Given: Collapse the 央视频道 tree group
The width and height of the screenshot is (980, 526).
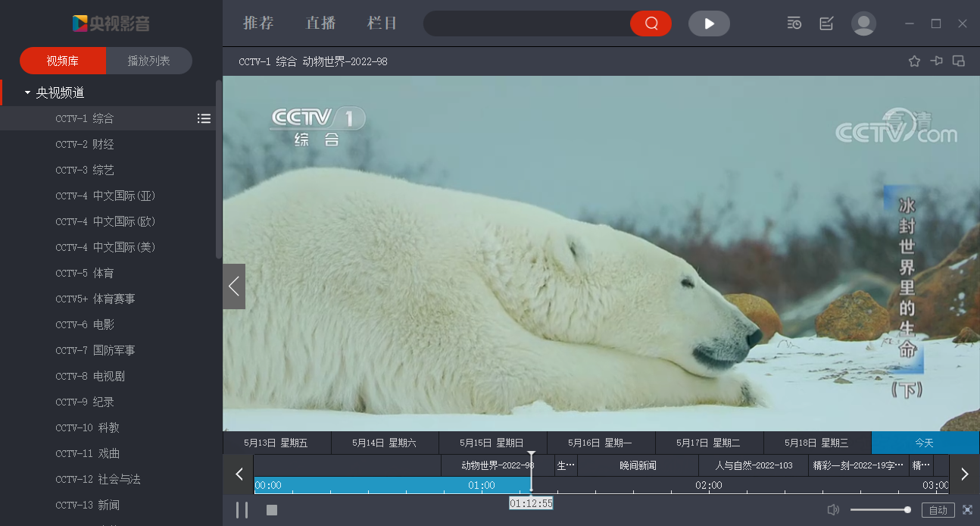Looking at the screenshot, I should point(28,92).
